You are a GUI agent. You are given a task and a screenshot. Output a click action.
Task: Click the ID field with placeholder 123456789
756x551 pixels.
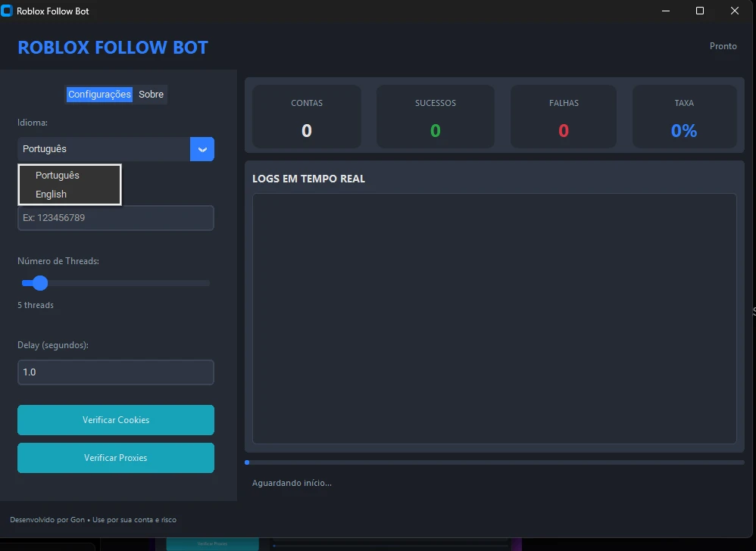click(116, 218)
